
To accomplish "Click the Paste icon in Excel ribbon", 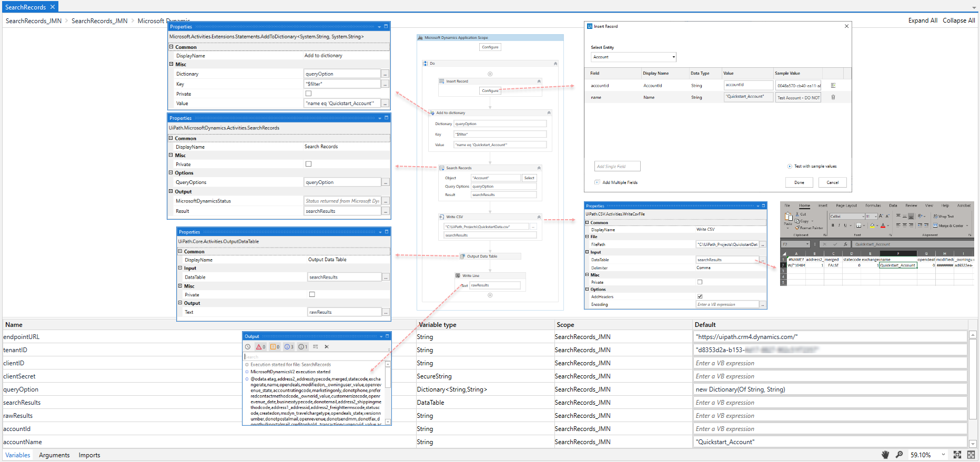I will [788, 217].
